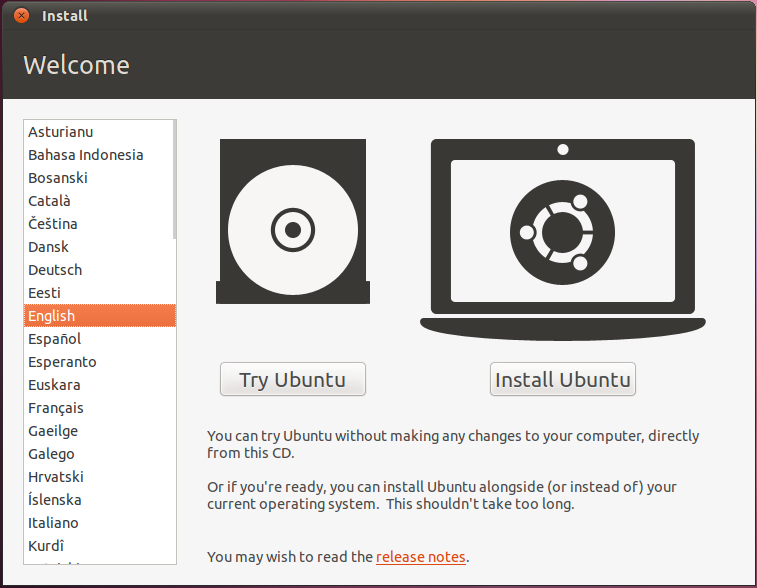Select Íslenska from the list
757x588 pixels.
[x=99, y=500]
